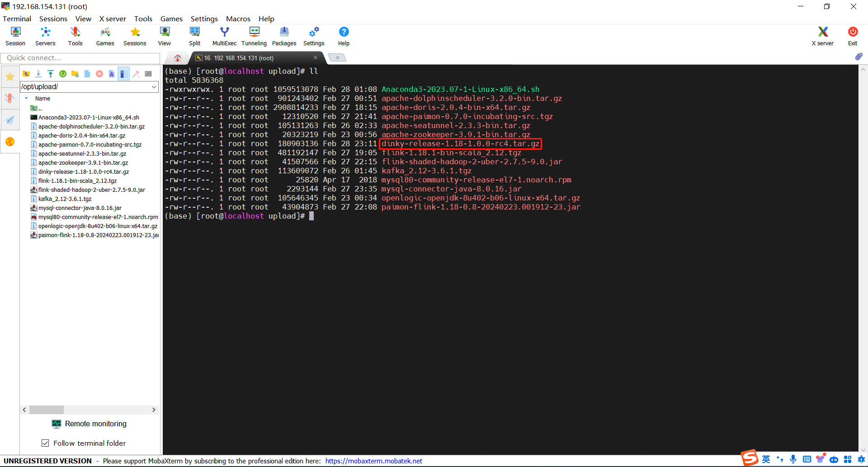Open the Terminal menu
The height and width of the screenshot is (467, 868).
[17, 19]
